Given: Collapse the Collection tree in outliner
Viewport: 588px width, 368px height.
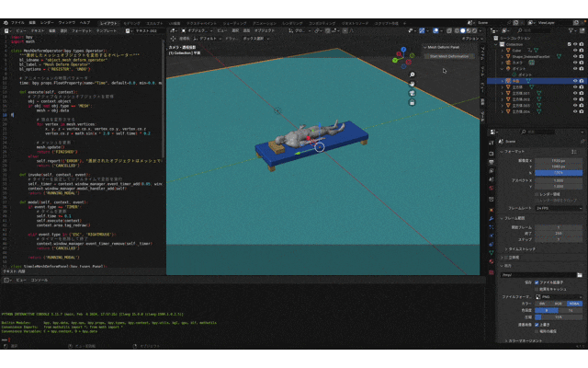Looking at the screenshot, I should coord(496,44).
